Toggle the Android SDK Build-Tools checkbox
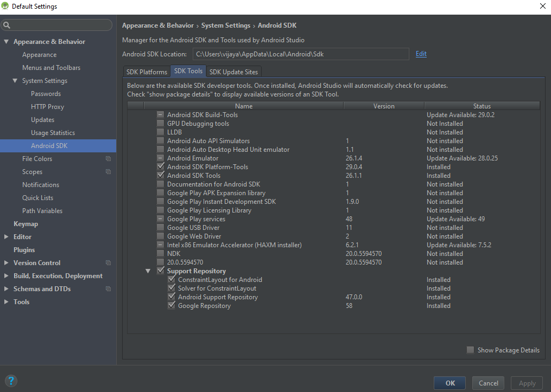 160,114
